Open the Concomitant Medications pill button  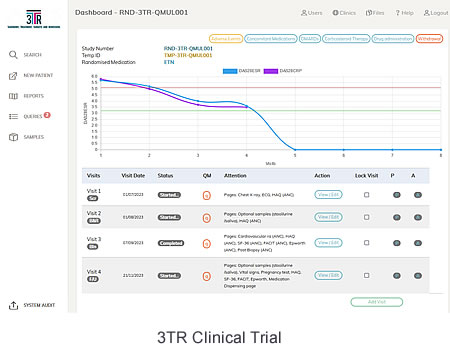[271, 39]
